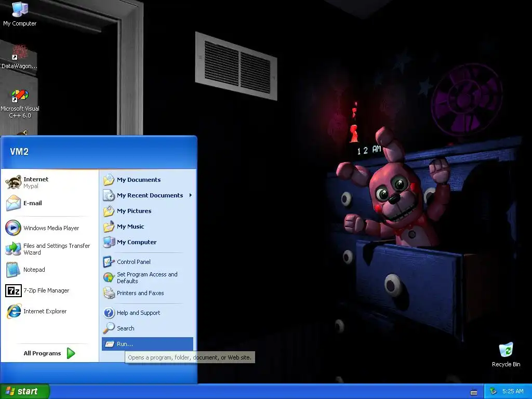
Task: Launch Mypal Internet browser from Start menu
Action: point(49,182)
